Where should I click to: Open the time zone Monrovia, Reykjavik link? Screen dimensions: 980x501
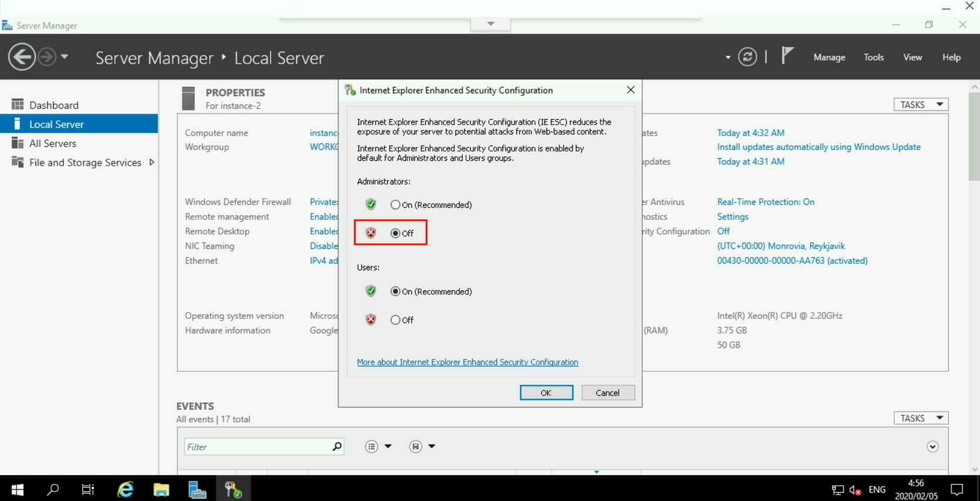click(x=781, y=246)
